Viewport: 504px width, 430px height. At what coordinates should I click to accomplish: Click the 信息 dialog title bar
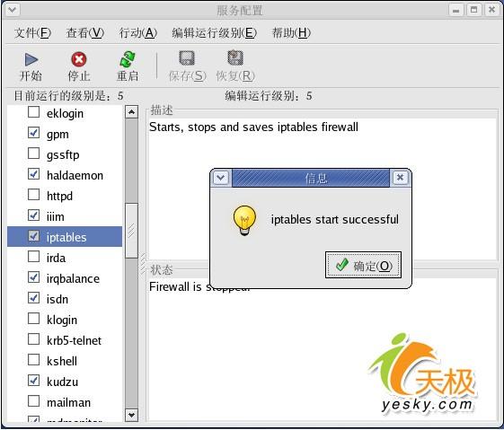coord(311,178)
